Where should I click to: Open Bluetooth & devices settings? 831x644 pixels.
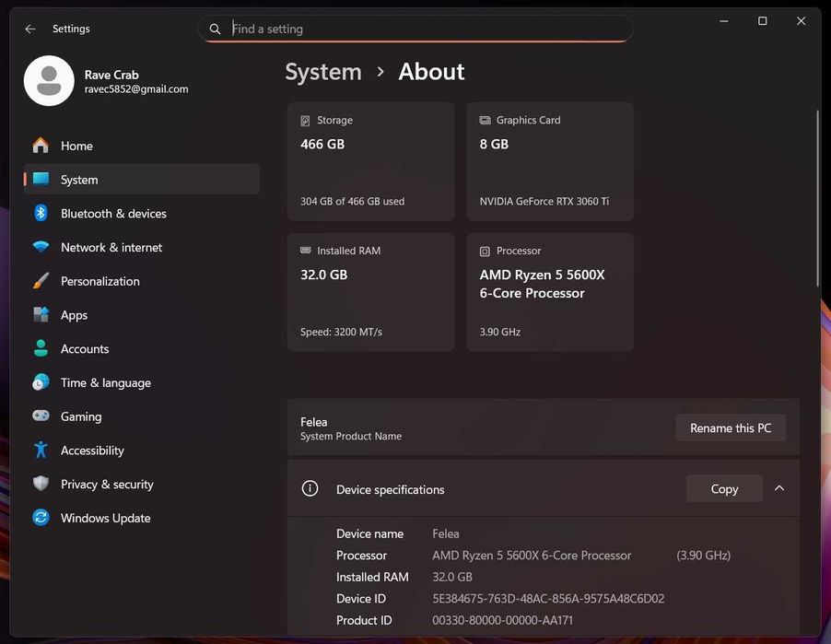coord(142,213)
